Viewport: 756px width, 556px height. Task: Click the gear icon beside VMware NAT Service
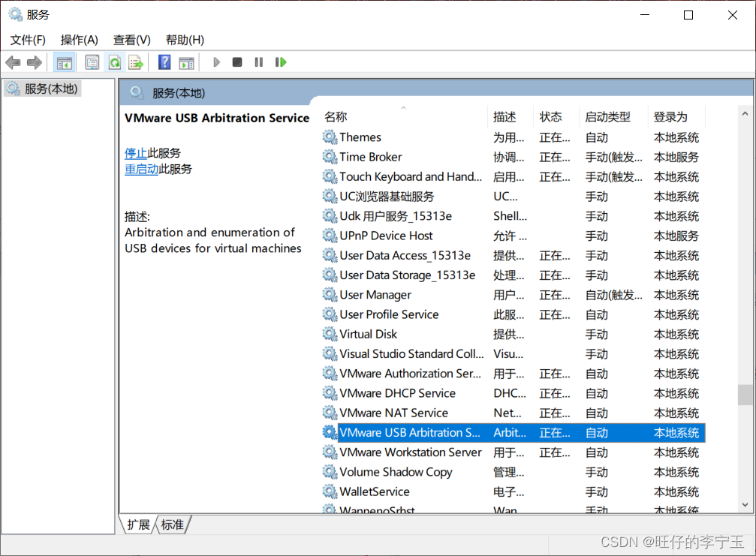(x=330, y=413)
